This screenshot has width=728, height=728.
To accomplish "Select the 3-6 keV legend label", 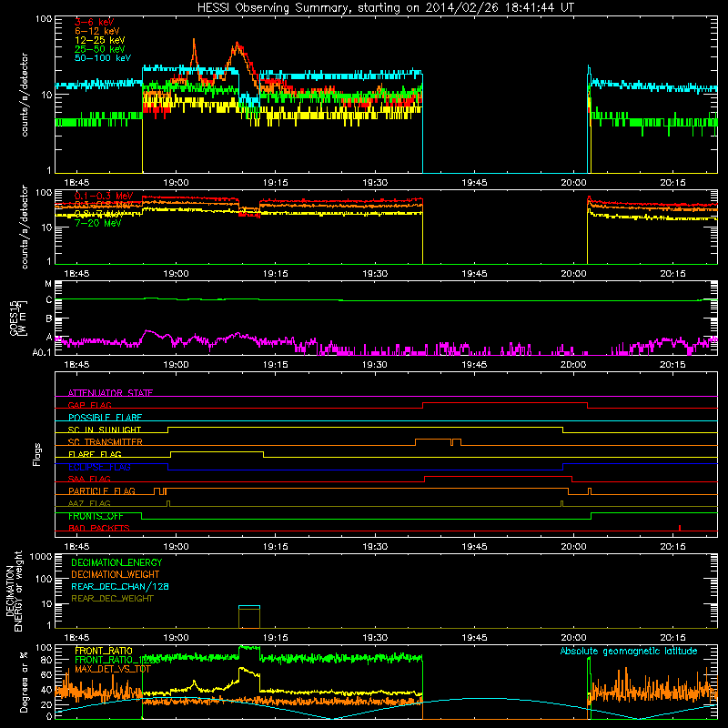I will pos(95,22).
